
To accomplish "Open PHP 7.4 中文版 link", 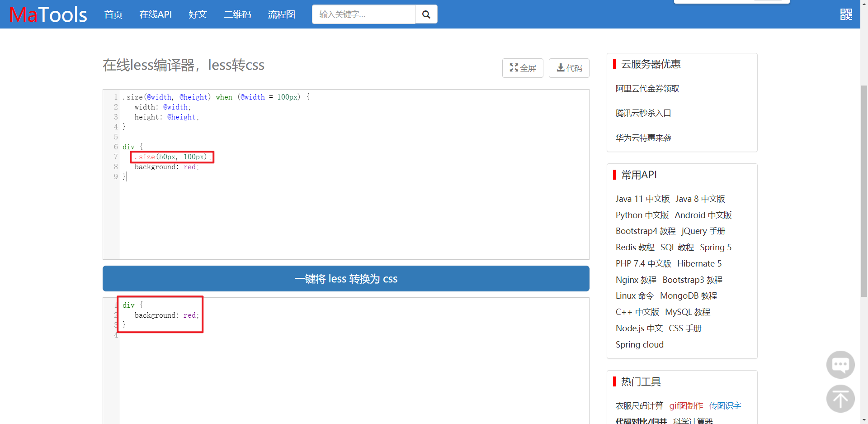I will [x=643, y=263].
